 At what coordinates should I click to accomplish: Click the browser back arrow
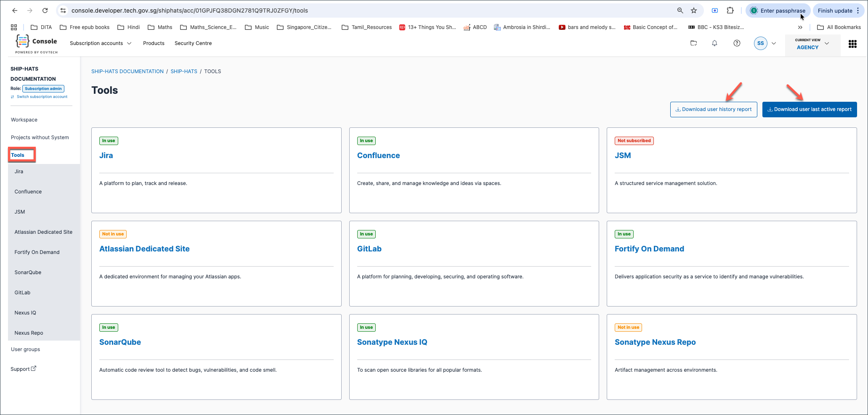(x=15, y=11)
